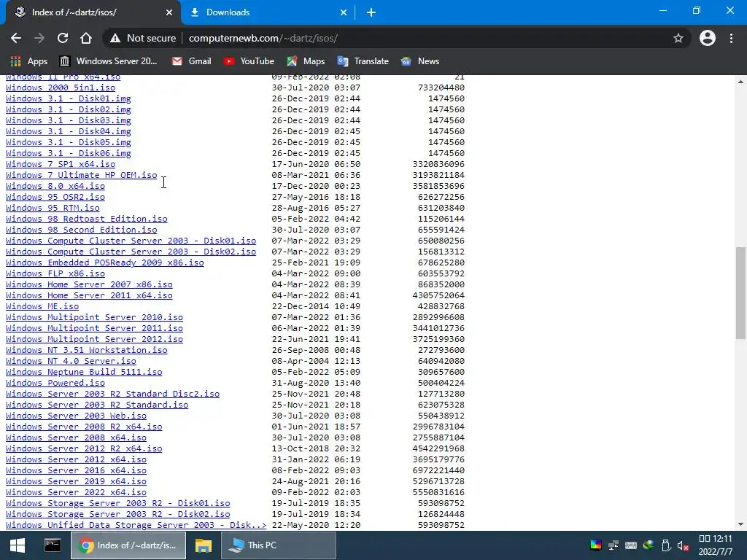The height and width of the screenshot is (560, 747).
Task: Download Windows_FLP_x86.iso
Action: 55,274
